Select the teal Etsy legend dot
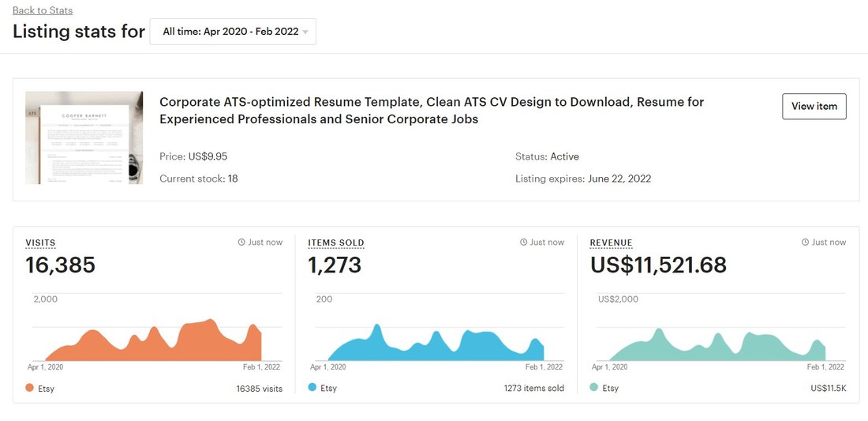This screenshot has height=421, width=868. 594,388
